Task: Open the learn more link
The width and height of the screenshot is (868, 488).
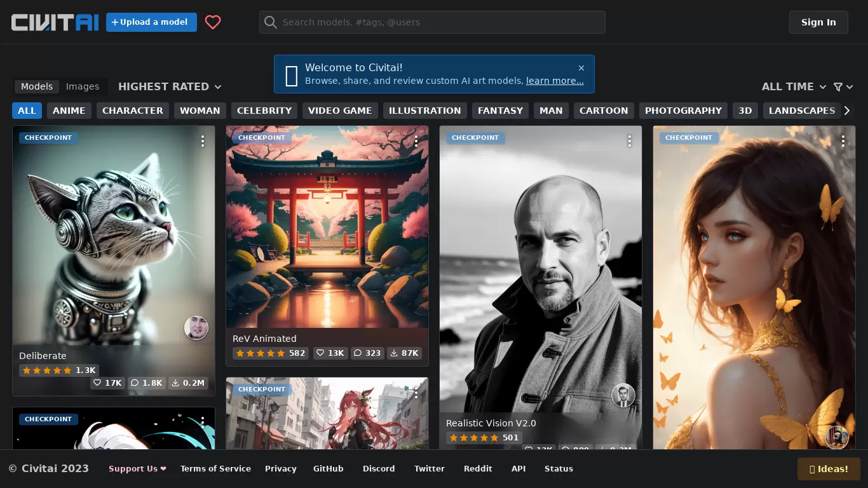Action: click(x=555, y=81)
